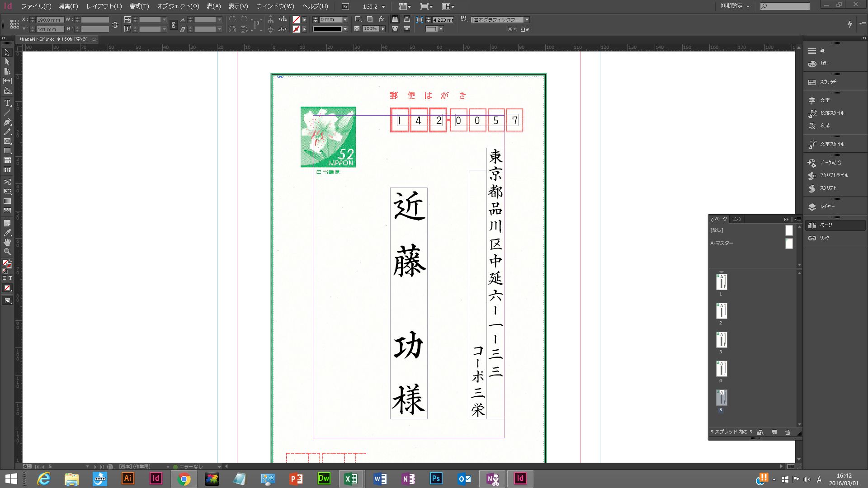This screenshot has width=868, height=488.
Task: Select the Pencil tool
Action: [x=7, y=132]
